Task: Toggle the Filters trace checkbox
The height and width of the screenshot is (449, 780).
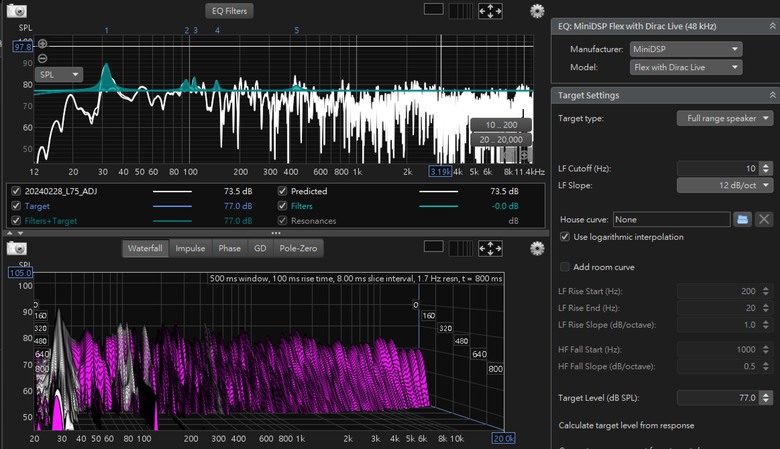Action: click(x=283, y=206)
